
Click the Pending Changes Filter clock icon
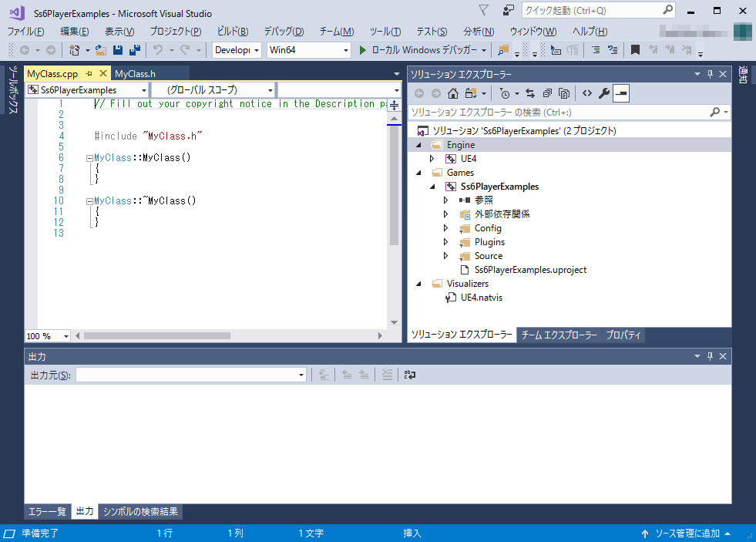[505, 93]
